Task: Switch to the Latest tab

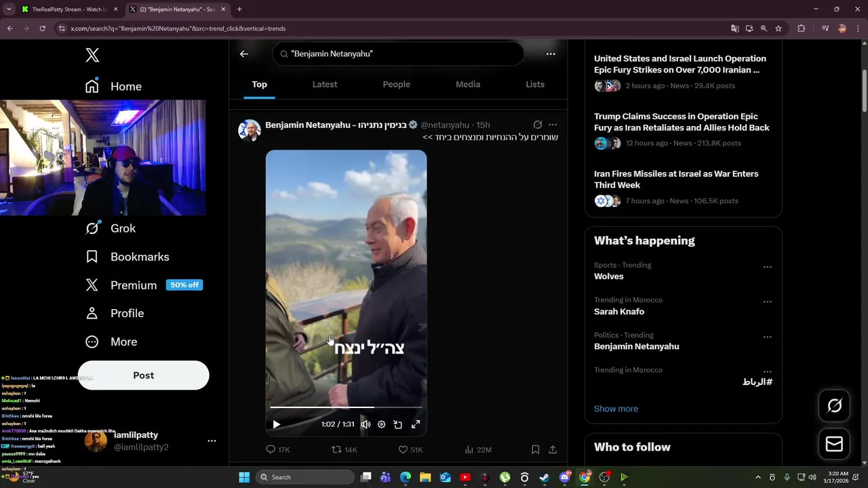Action: click(325, 84)
